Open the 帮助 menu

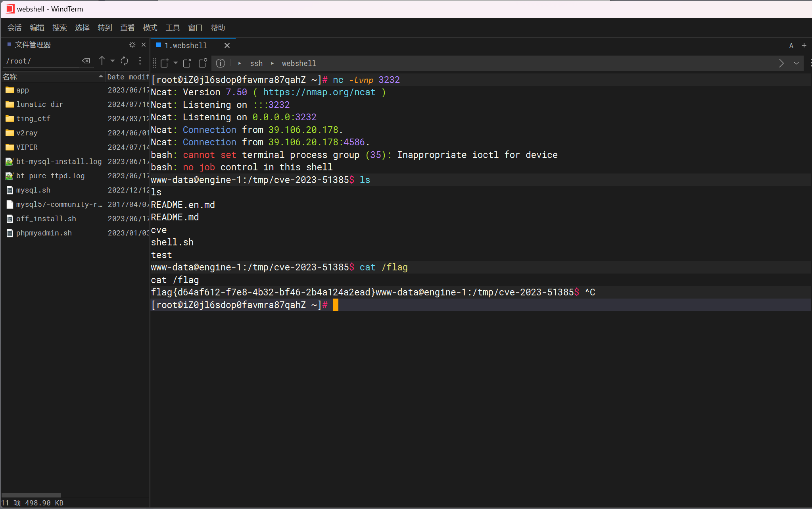pos(218,28)
